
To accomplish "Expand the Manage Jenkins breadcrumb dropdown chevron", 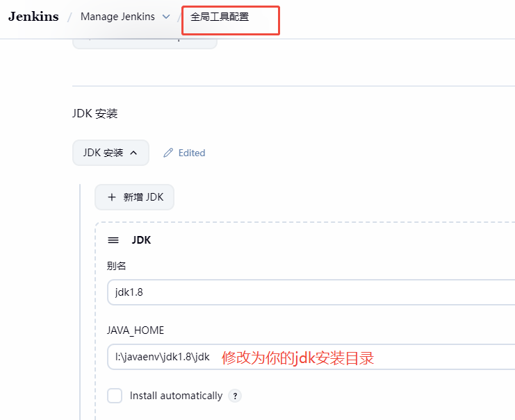I will click(x=167, y=17).
